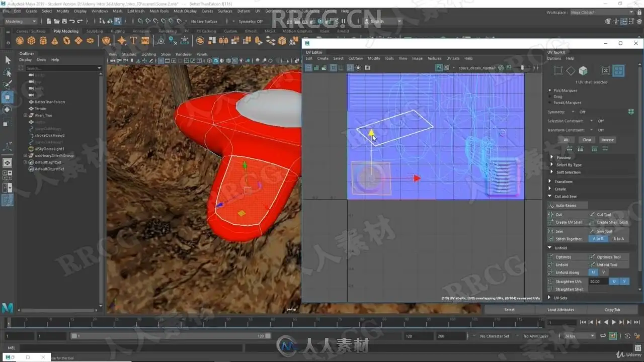Click the Auto-Seams tool icon
644x362 pixels.
coord(551,205)
